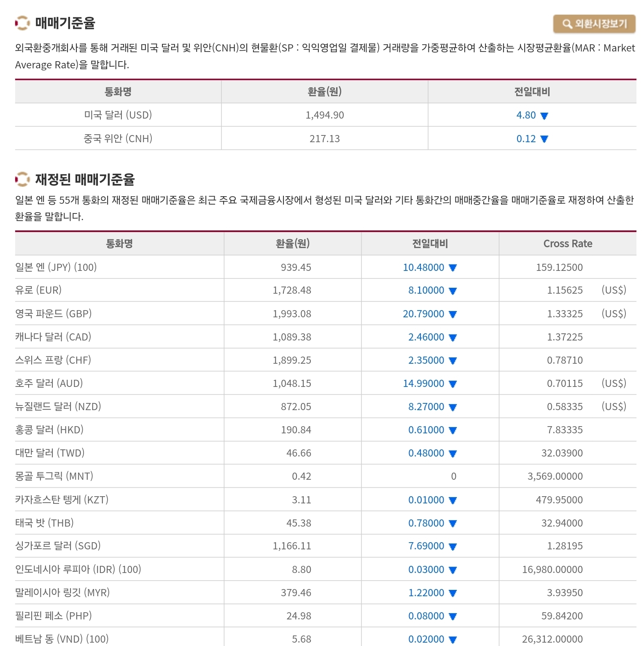The image size is (644, 646).
Task: Click the Cross Rate column header
Action: [568, 244]
